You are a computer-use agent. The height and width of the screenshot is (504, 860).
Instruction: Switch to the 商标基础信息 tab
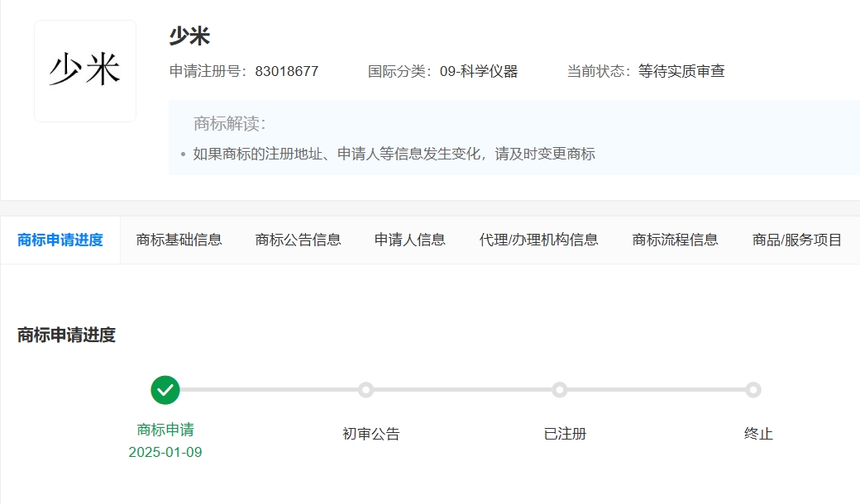pyautogui.click(x=179, y=240)
